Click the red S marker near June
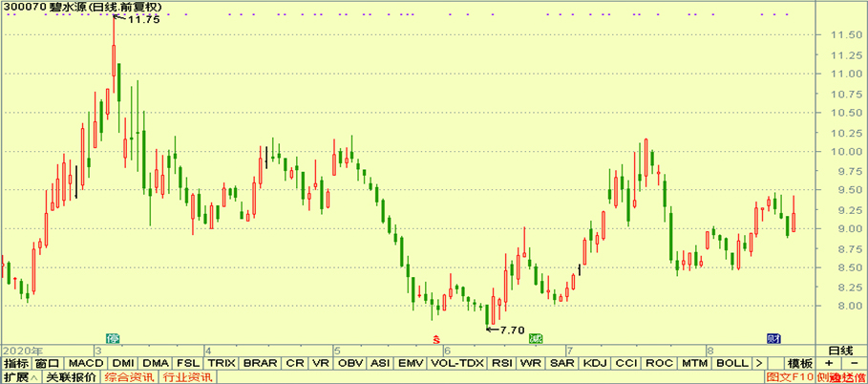The image size is (868, 384). click(x=436, y=338)
